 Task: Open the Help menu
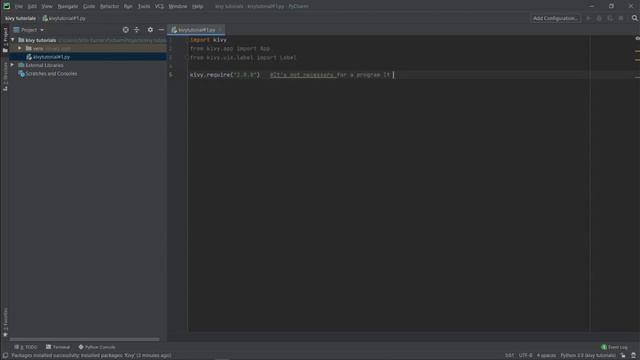(198, 6)
